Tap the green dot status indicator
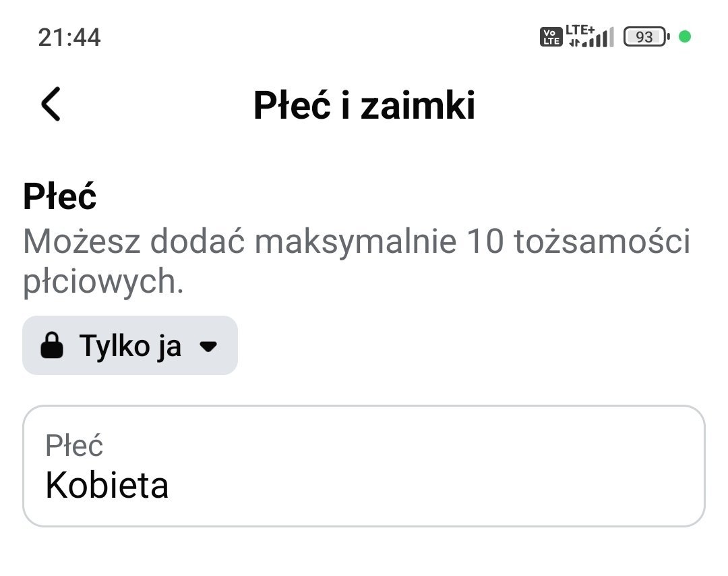 click(685, 37)
